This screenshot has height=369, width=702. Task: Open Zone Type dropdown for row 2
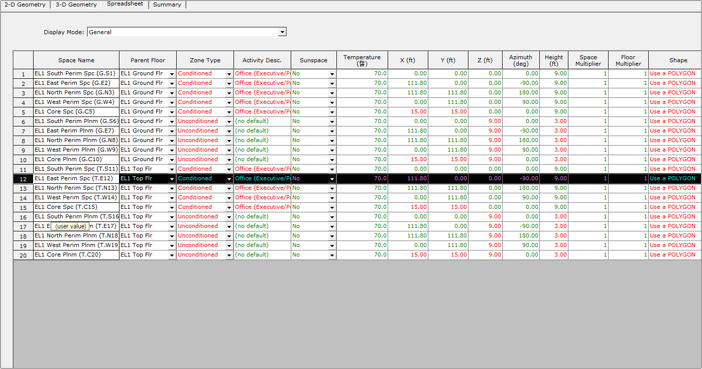(x=229, y=83)
